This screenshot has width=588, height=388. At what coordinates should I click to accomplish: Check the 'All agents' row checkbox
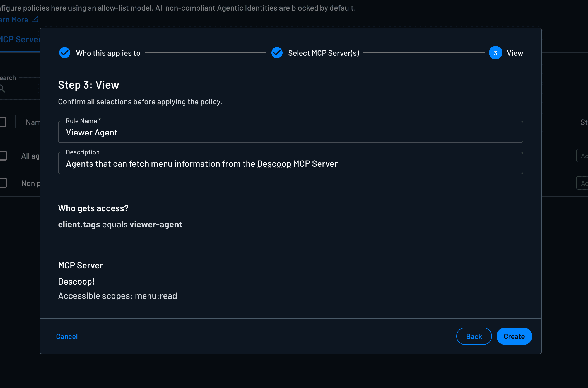pyautogui.click(x=2, y=156)
